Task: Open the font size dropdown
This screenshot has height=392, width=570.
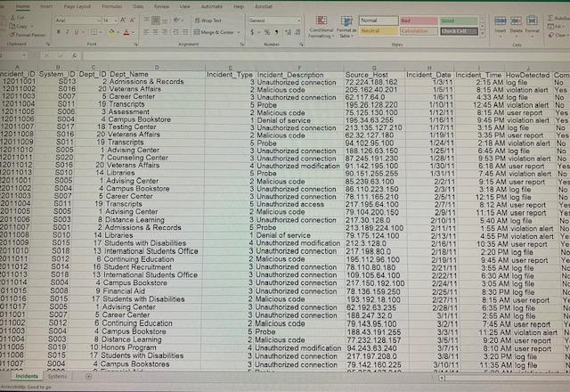Action: [116, 20]
